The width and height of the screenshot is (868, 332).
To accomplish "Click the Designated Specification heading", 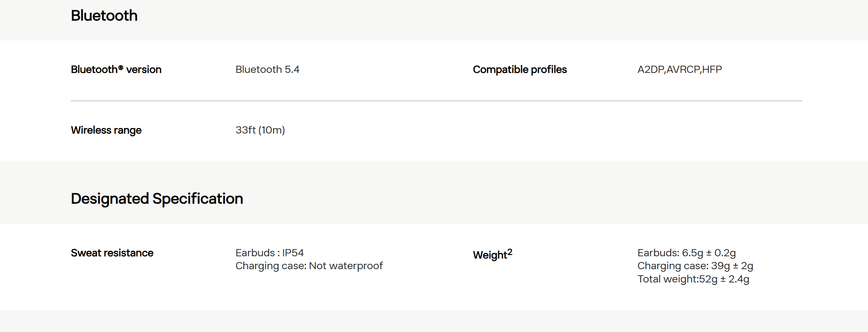I will [x=157, y=199].
